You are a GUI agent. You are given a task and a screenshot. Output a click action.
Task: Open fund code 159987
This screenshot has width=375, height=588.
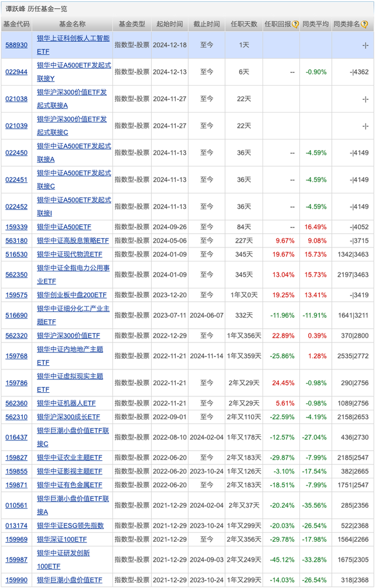tap(16, 560)
